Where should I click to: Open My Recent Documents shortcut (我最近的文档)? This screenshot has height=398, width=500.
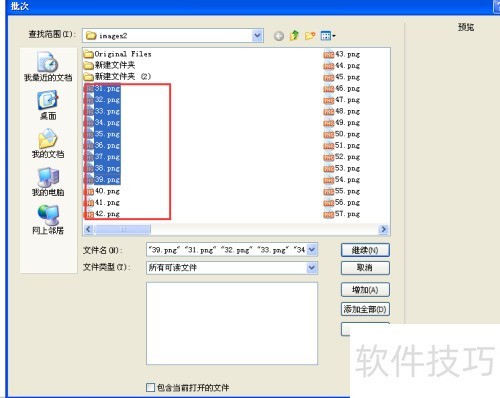tap(48, 67)
